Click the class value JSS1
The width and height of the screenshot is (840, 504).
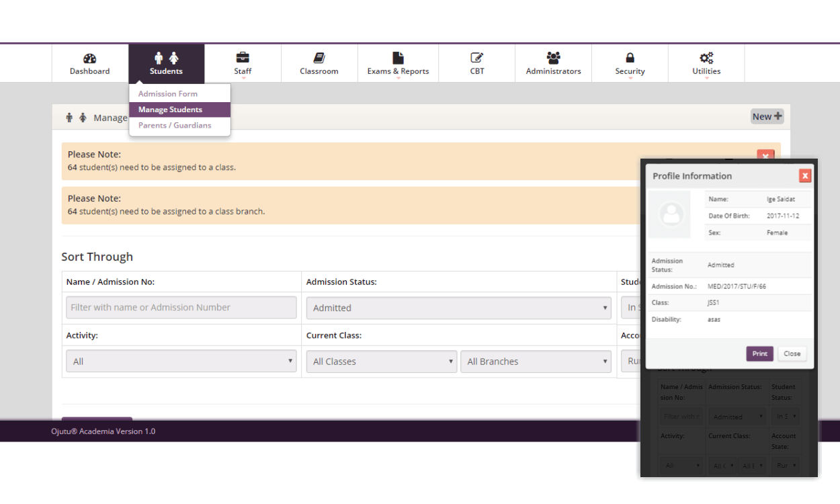point(714,303)
